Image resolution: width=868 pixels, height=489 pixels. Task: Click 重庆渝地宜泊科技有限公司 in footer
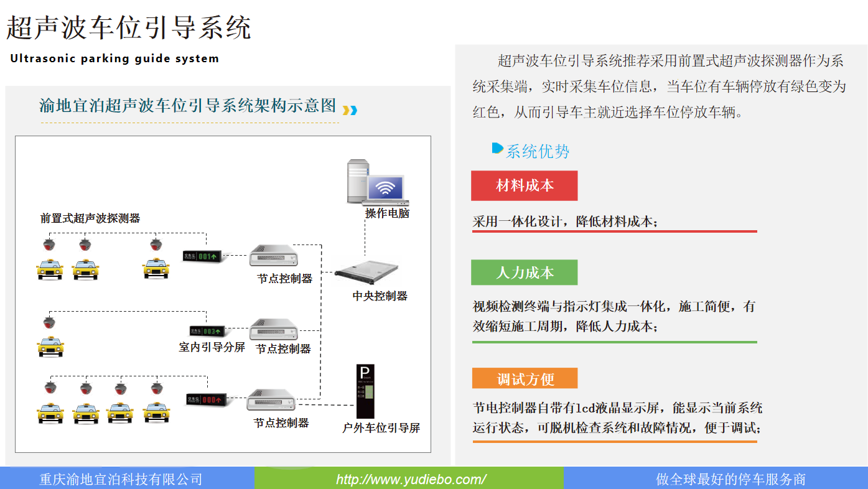(121, 480)
